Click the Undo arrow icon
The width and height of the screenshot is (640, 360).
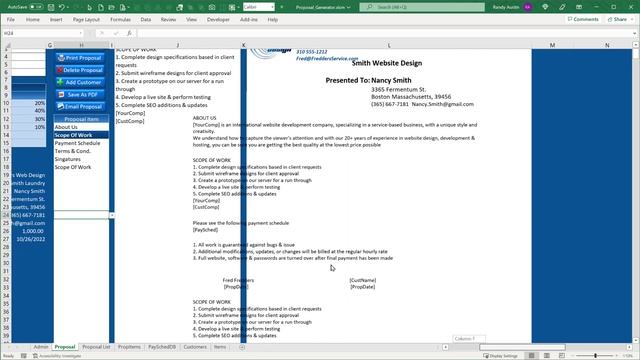pos(61,7)
